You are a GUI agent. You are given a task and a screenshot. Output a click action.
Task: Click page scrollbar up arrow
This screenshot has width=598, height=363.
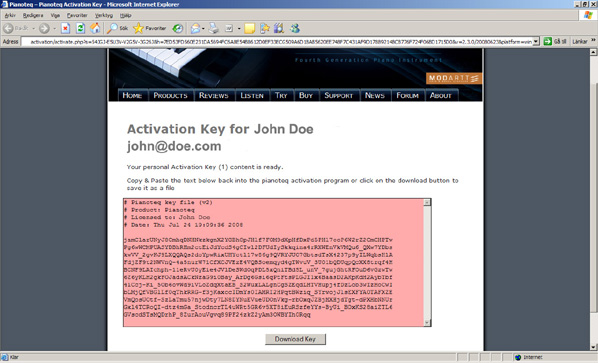click(x=594, y=52)
